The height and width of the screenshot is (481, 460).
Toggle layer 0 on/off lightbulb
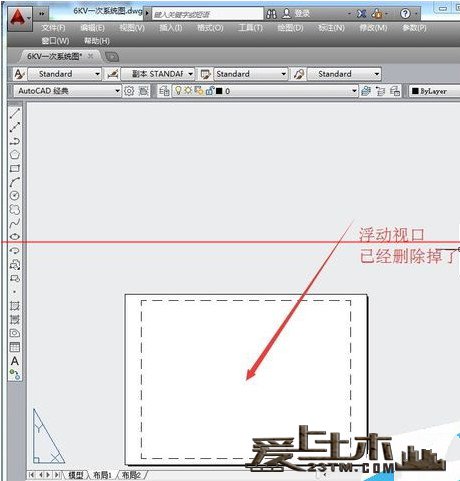coord(178,91)
